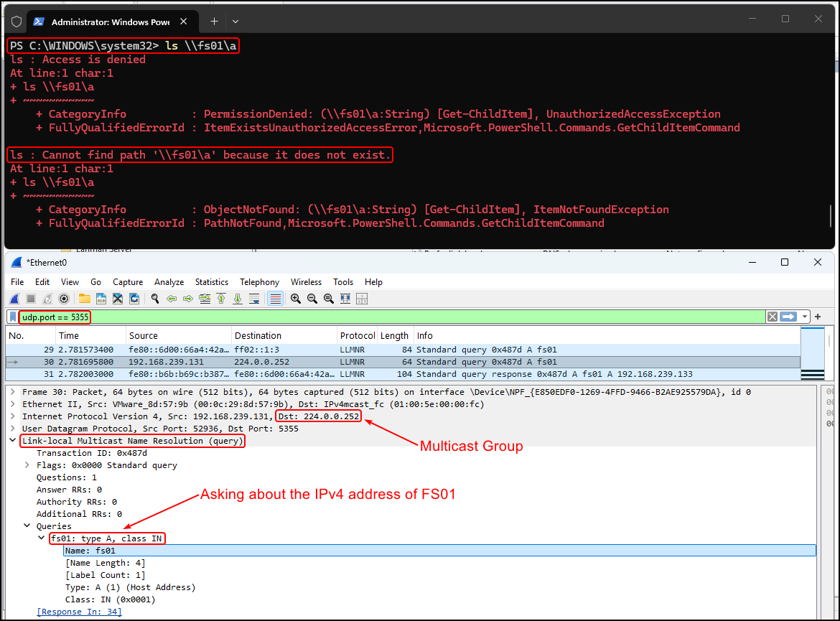Sort by the Time column header
The height and width of the screenshot is (621, 840).
coord(91,336)
